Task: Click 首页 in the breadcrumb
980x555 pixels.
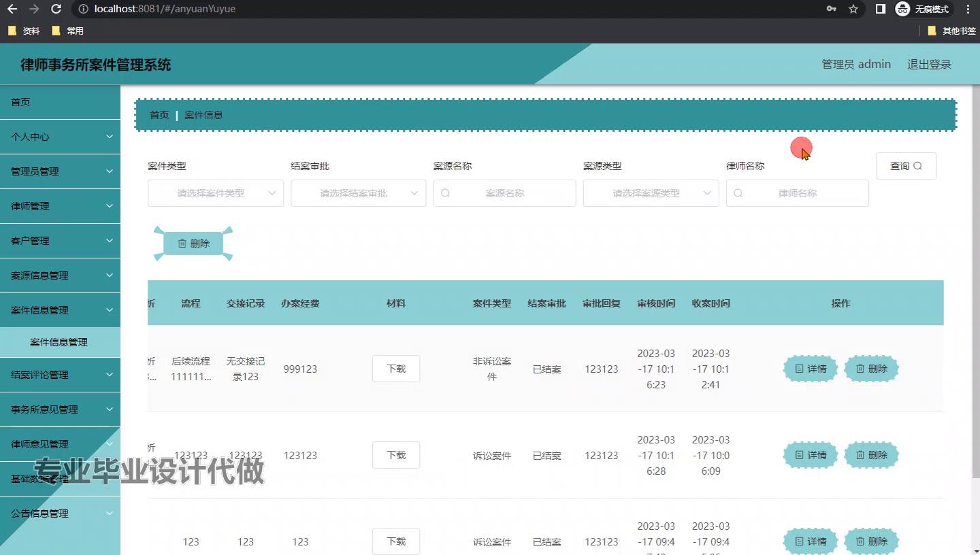Action: 159,115
